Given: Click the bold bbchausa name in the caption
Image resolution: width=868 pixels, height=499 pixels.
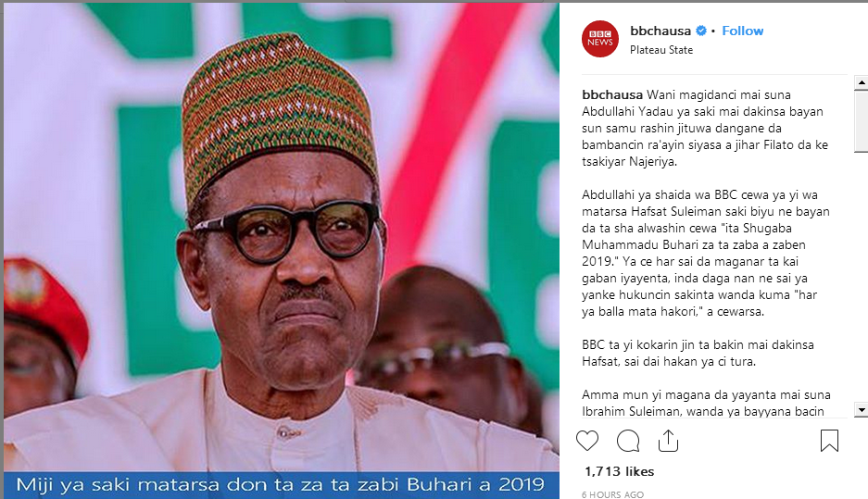Looking at the screenshot, I should pyautogui.click(x=612, y=95).
